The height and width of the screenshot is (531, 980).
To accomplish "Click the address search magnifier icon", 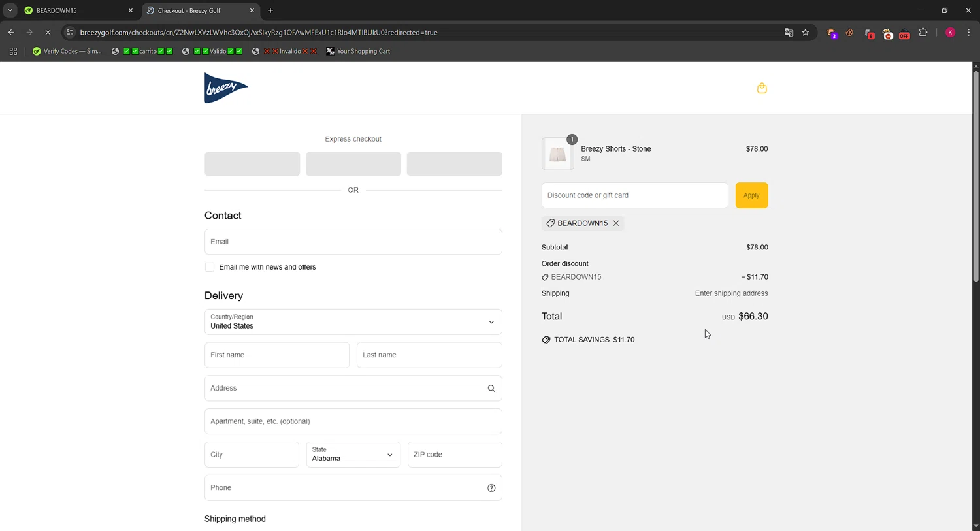I will pos(491,389).
